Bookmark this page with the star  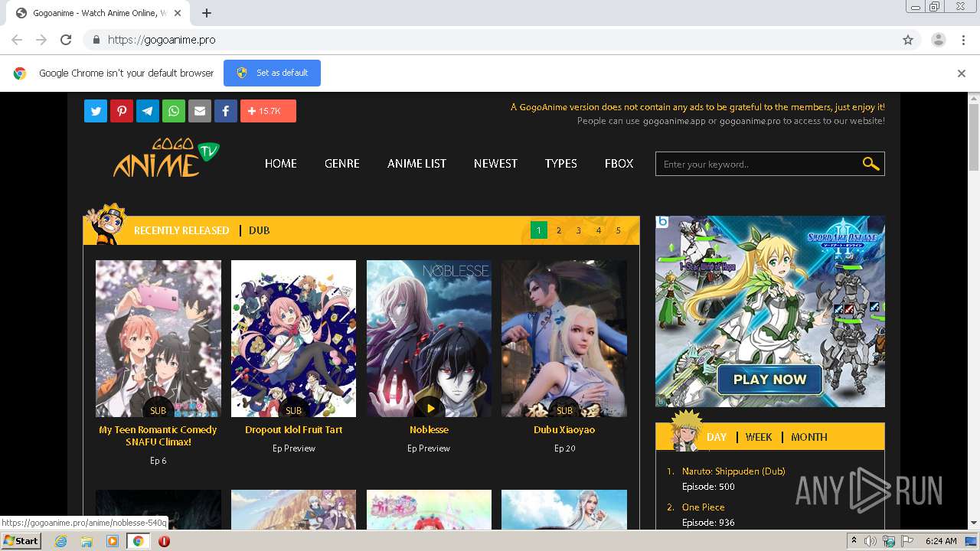(x=908, y=40)
